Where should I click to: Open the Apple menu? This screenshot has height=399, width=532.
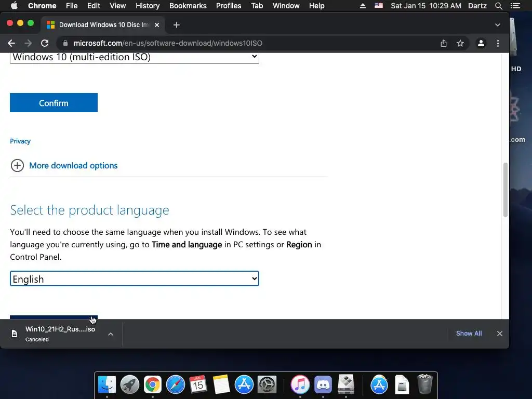pyautogui.click(x=14, y=6)
